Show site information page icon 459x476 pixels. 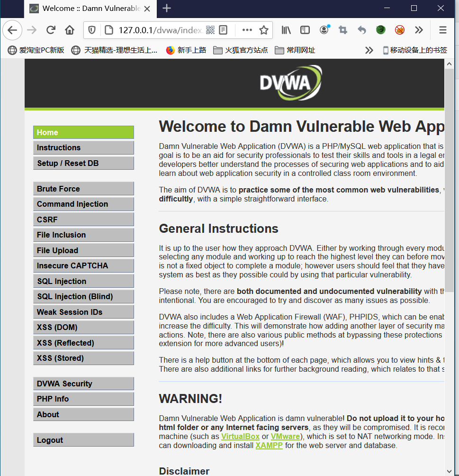click(109, 30)
